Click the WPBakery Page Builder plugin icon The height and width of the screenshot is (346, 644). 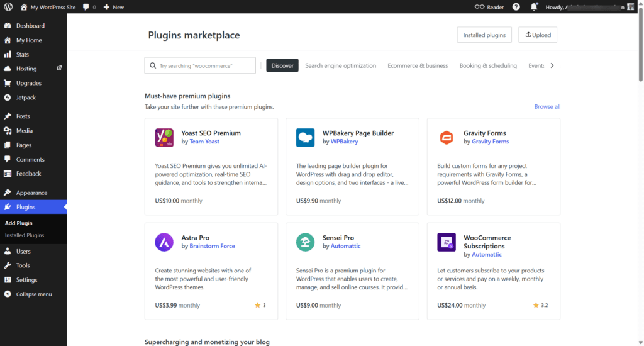305,138
